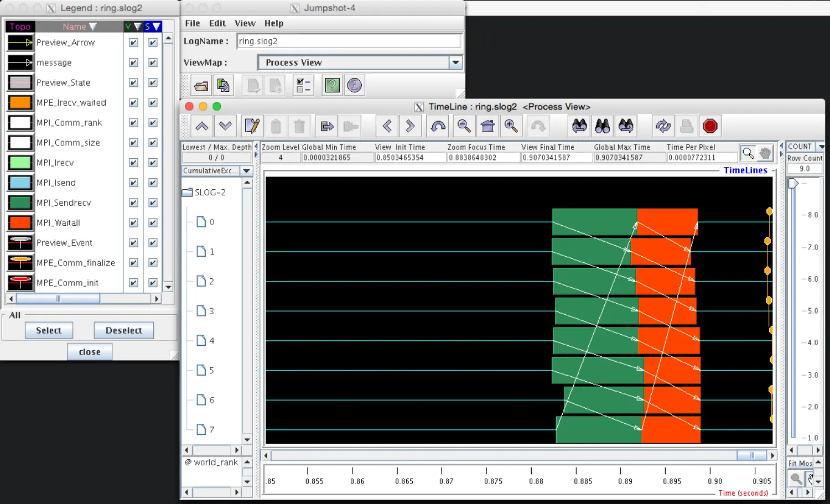Viewport: 830px width, 504px height.
Task: Select timeline node 5 in tree
Action: (x=206, y=370)
